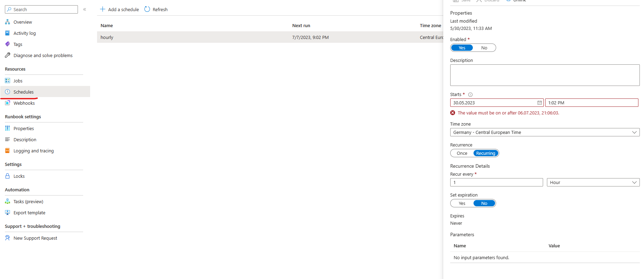Click the info icon next to Starts
The image size is (644, 279).
(470, 95)
